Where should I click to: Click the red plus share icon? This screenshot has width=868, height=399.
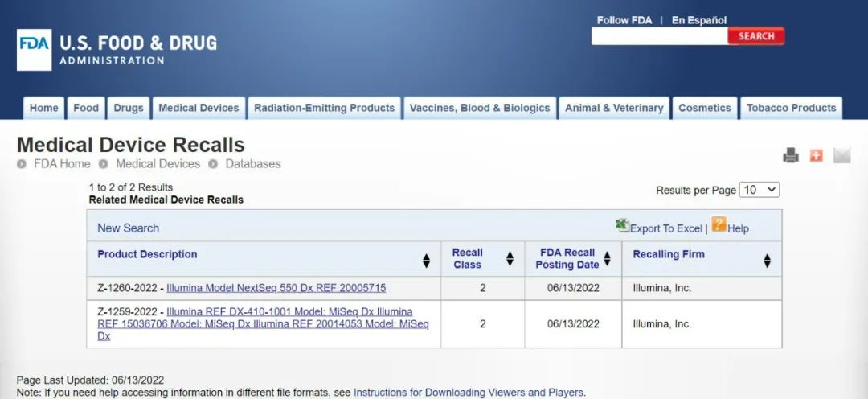(816, 156)
